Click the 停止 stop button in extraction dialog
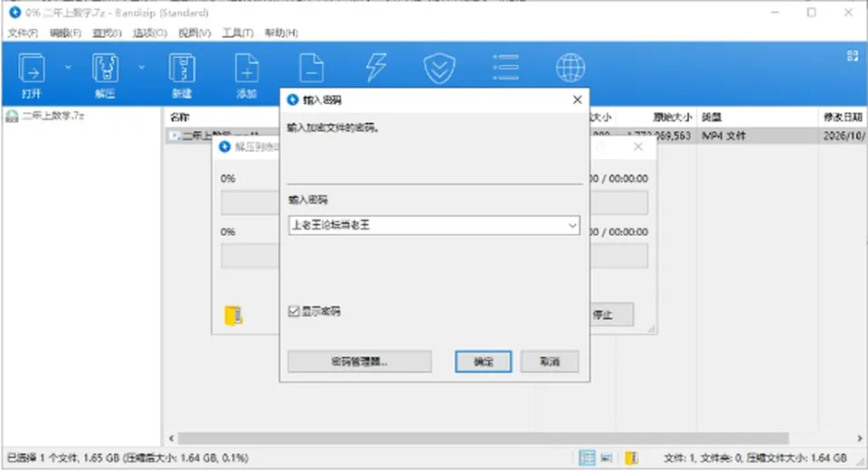This screenshot has height=471, width=868. click(611, 315)
